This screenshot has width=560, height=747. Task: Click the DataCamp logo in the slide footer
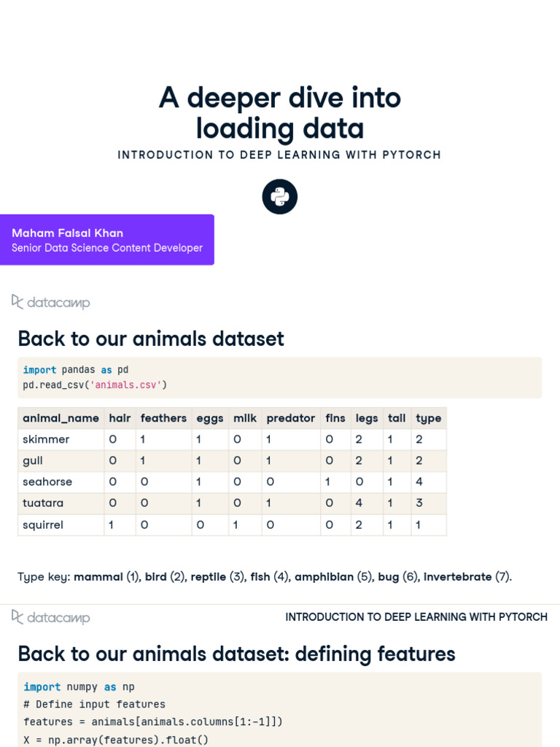click(x=51, y=617)
